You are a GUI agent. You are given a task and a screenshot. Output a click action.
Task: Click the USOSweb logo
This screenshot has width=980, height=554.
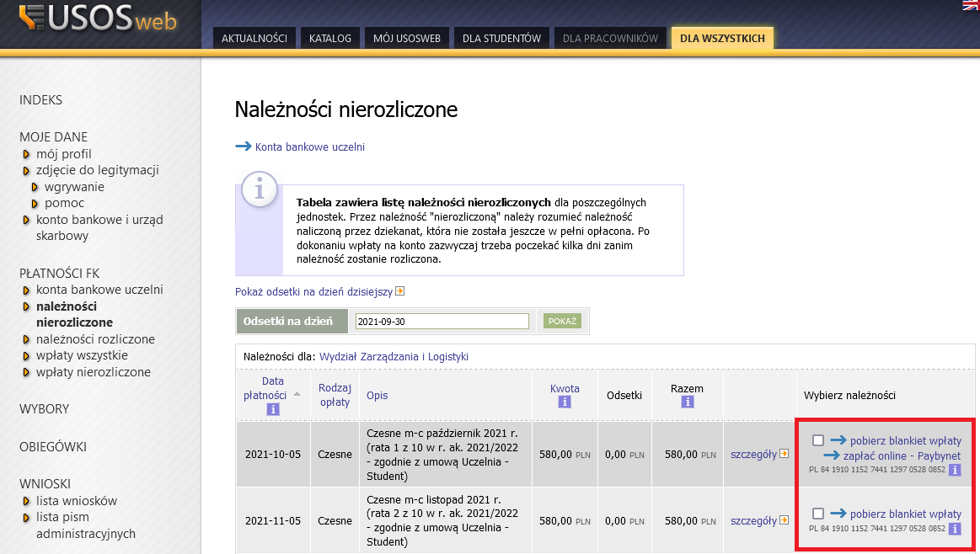coord(98,19)
